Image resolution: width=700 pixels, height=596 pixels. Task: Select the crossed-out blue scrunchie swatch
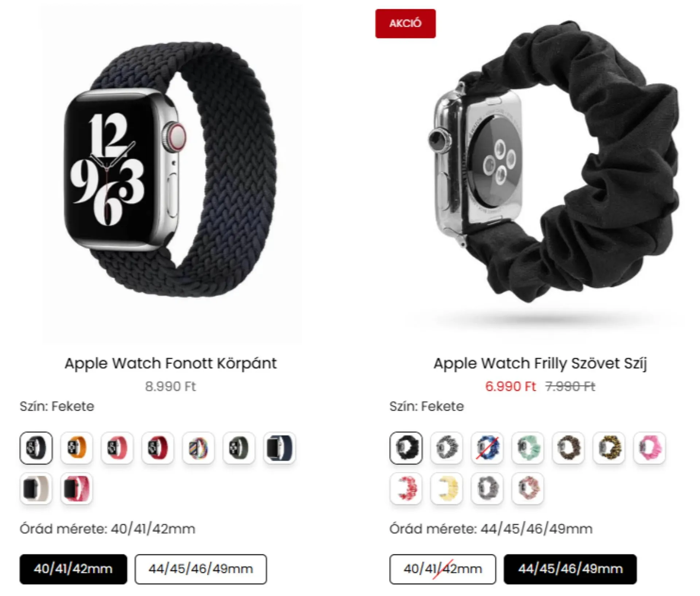click(487, 448)
